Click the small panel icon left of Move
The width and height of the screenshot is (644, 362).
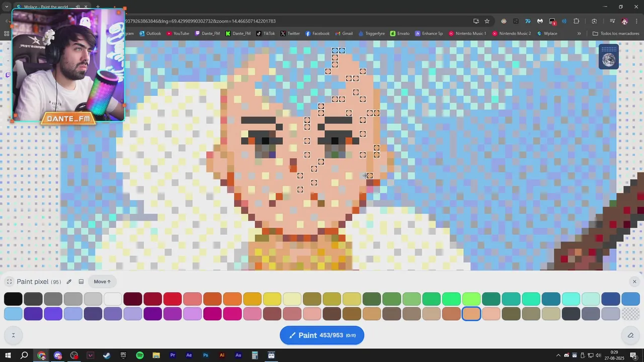pyautogui.click(x=81, y=282)
